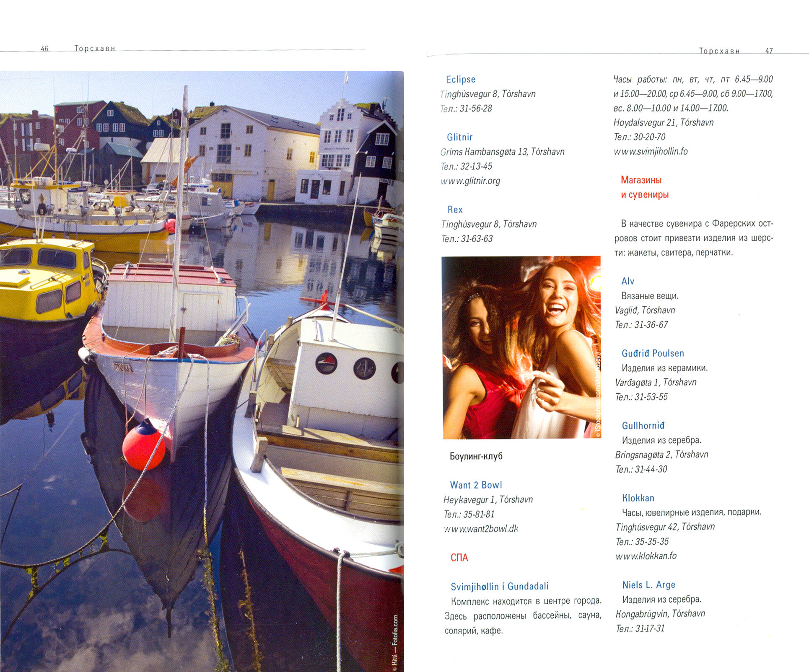Click the Want 2 Bowl heading
This screenshot has height=672, width=809.
point(475,485)
